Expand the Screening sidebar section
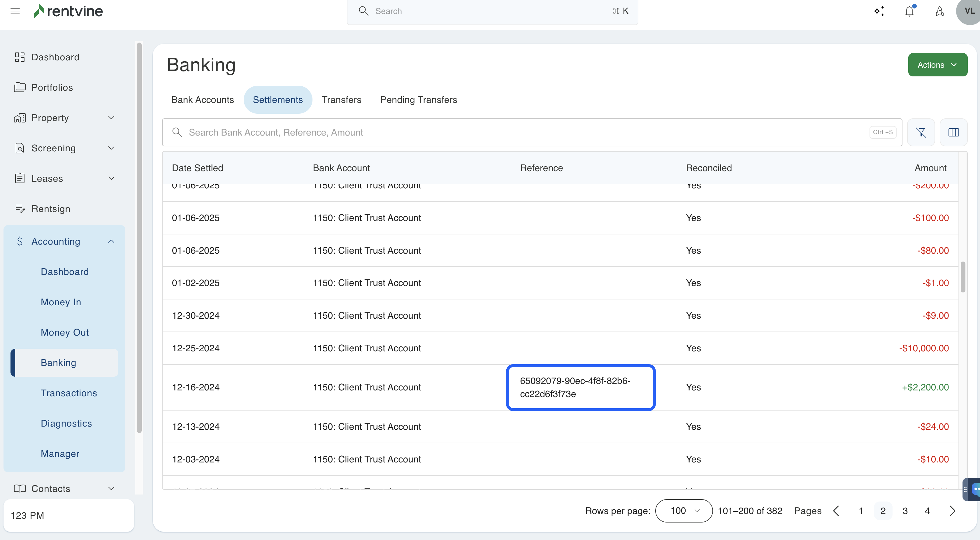This screenshot has width=980, height=540. tap(111, 148)
